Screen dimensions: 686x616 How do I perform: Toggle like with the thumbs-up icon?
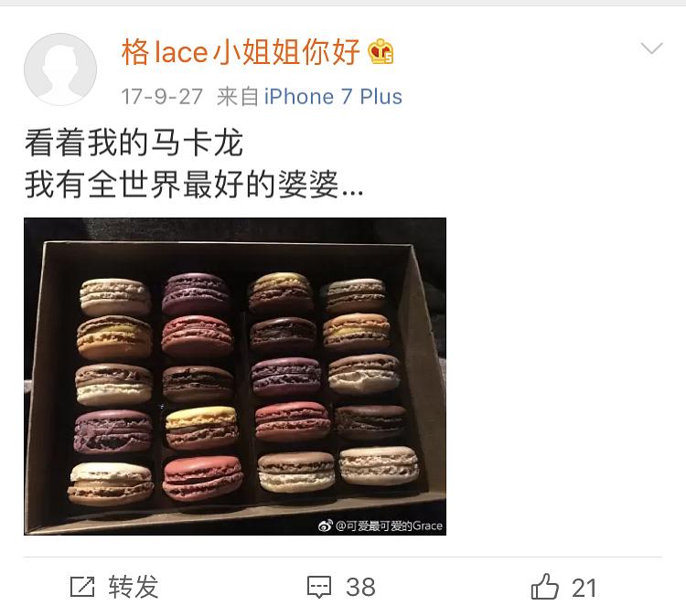[x=545, y=586]
